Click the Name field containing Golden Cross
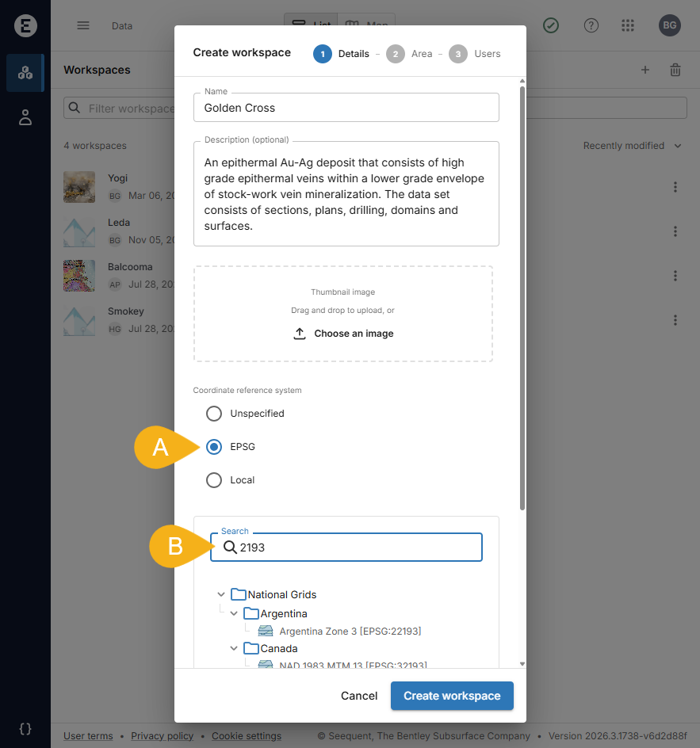700x748 pixels. point(346,108)
